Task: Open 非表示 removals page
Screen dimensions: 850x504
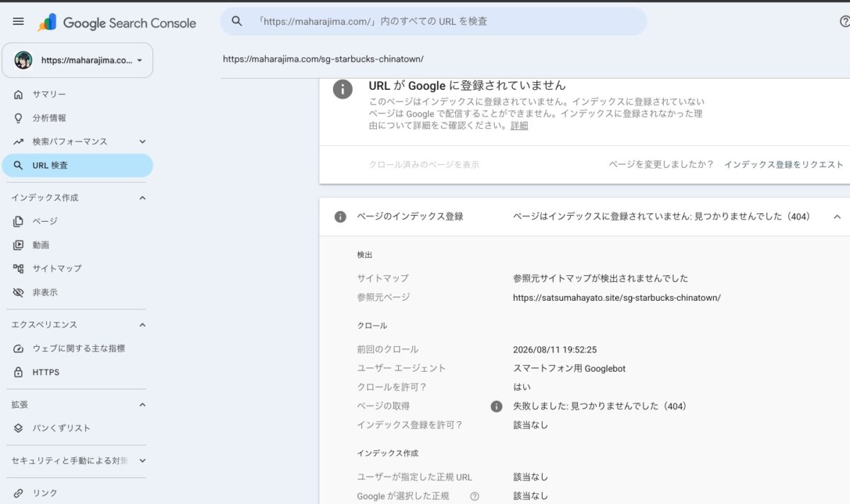Action: point(76,292)
